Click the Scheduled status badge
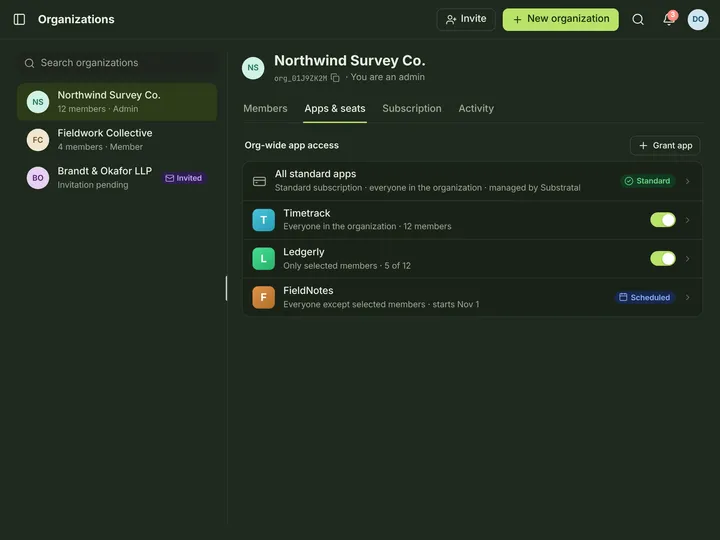This screenshot has width=720, height=540. pyautogui.click(x=645, y=298)
